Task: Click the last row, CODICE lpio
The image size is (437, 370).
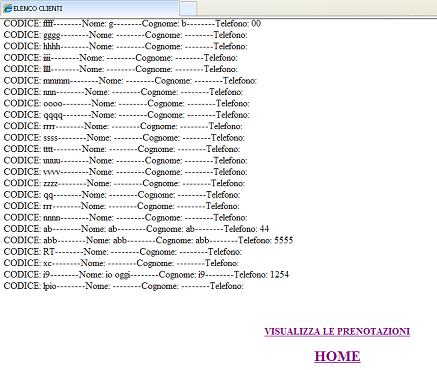Action: point(124,286)
